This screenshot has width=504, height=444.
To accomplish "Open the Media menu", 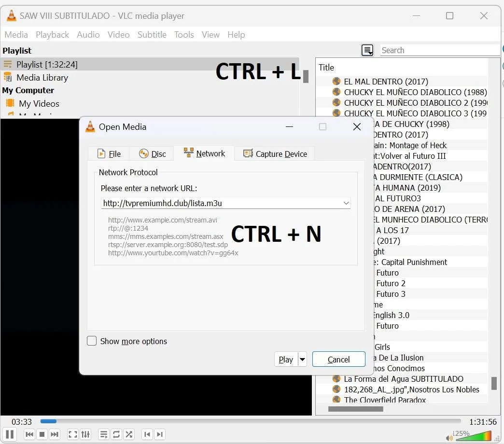I will [16, 34].
